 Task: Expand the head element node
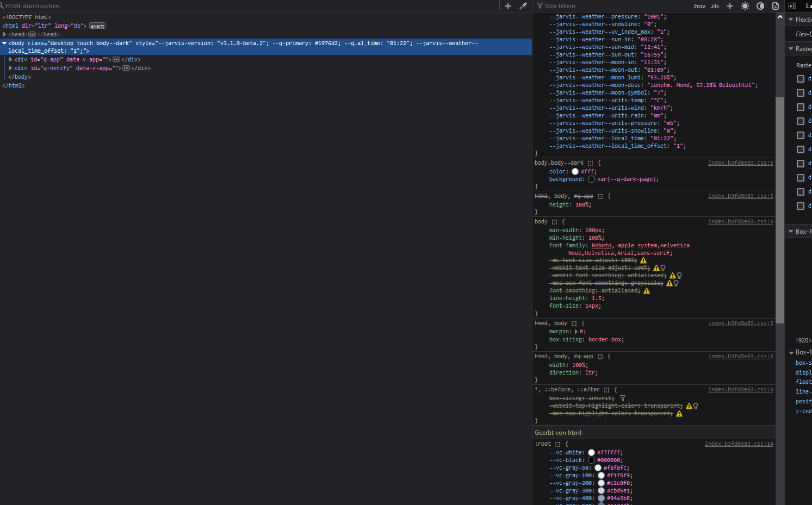coord(5,34)
